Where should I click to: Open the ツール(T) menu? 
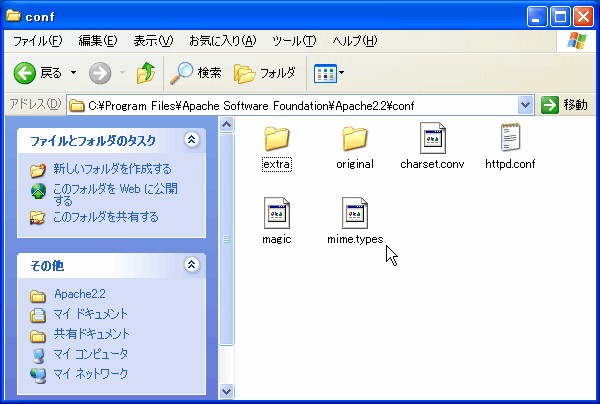[x=294, y=41]
